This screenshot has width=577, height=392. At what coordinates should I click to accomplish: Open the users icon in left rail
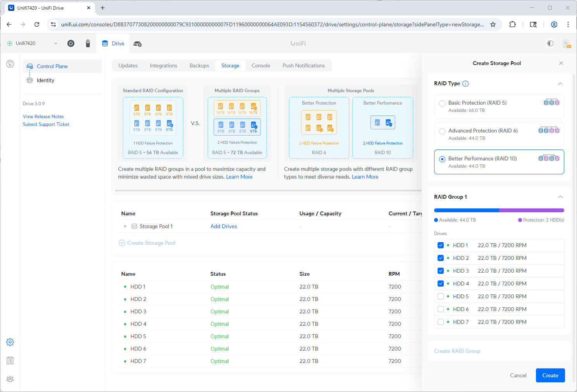10,379
